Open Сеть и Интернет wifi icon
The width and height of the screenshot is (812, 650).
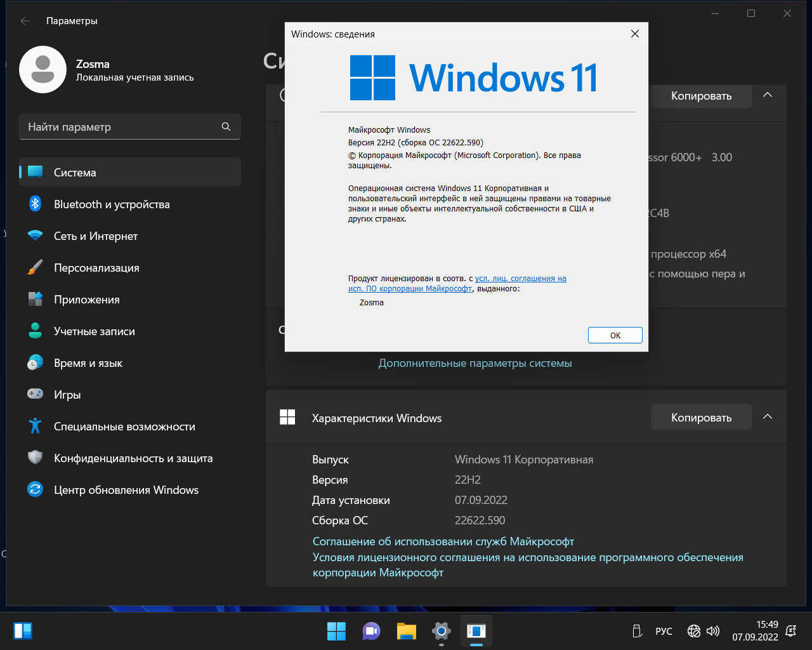pyautogui.click(x=36, y=235)
